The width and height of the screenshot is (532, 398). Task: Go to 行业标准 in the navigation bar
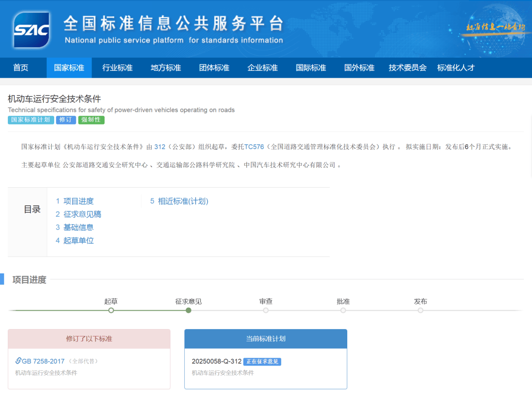coord(117,68)
